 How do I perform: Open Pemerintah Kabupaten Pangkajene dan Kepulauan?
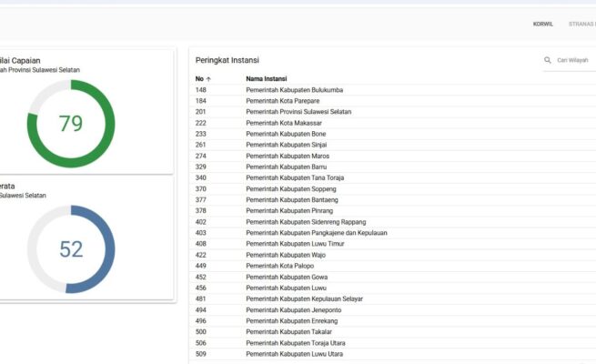[x=316, y=233]
